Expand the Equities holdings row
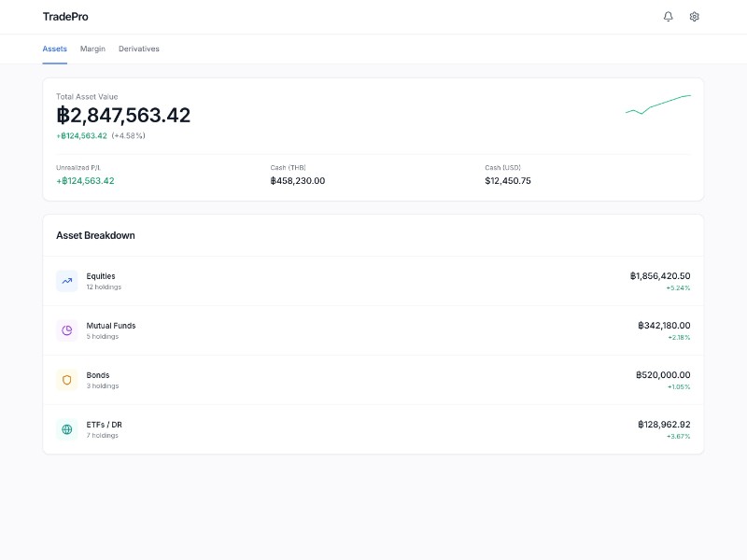Screen dimensions: 747x560 [373, 281]
